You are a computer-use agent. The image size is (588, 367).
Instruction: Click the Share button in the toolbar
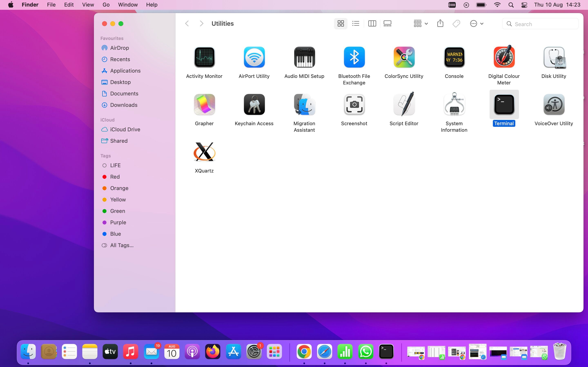tap(440, 23)
